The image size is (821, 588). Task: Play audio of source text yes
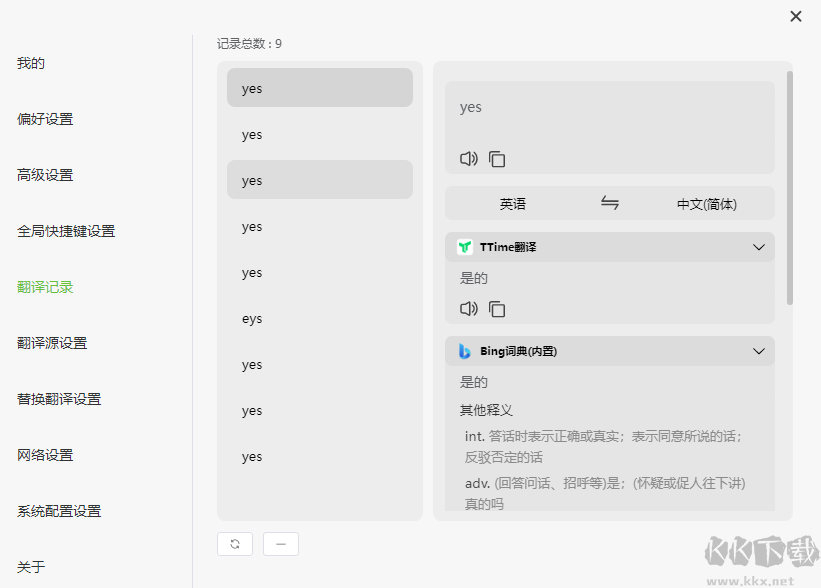pos(468,159)
